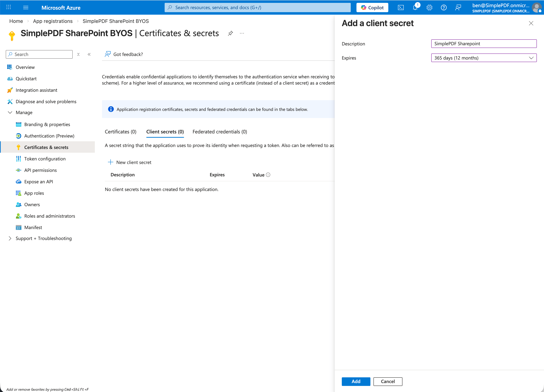Screen dimensions: 544x392
Task: Click the secret Description text field
Action: tap(484, 44)
